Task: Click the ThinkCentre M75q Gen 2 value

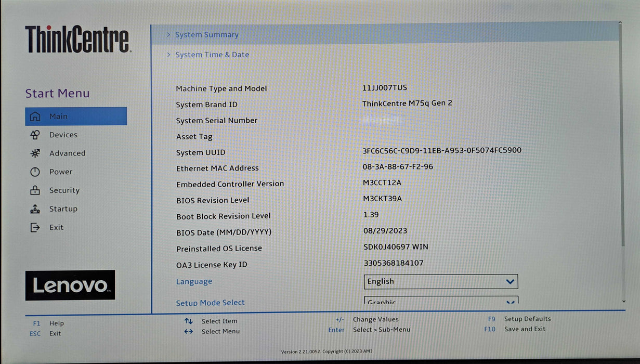Action: click(407, 103)
